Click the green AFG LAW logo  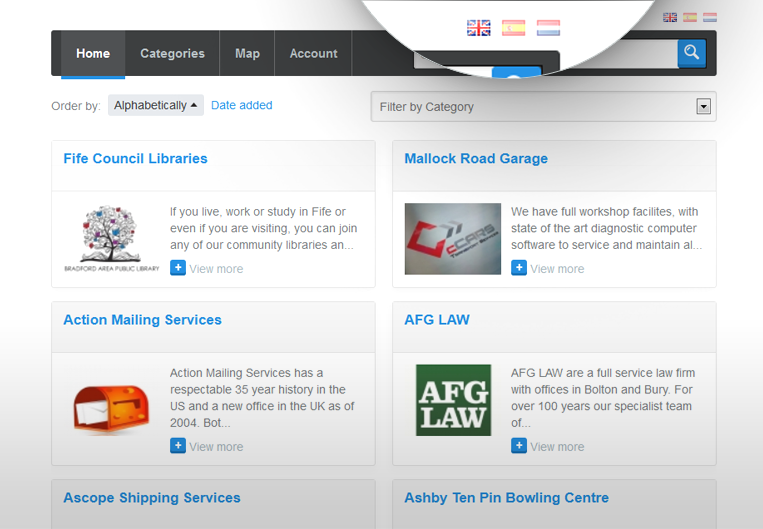pos(454,400)
